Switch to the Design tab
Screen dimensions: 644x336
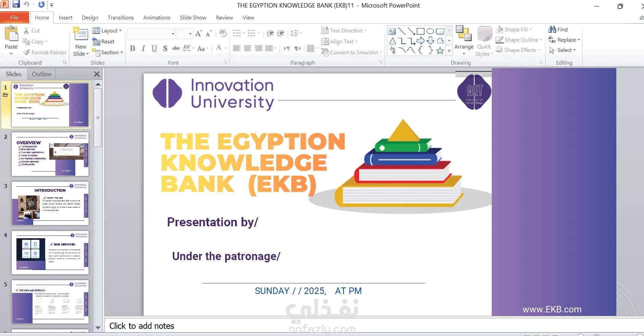(x=90, y=17)
